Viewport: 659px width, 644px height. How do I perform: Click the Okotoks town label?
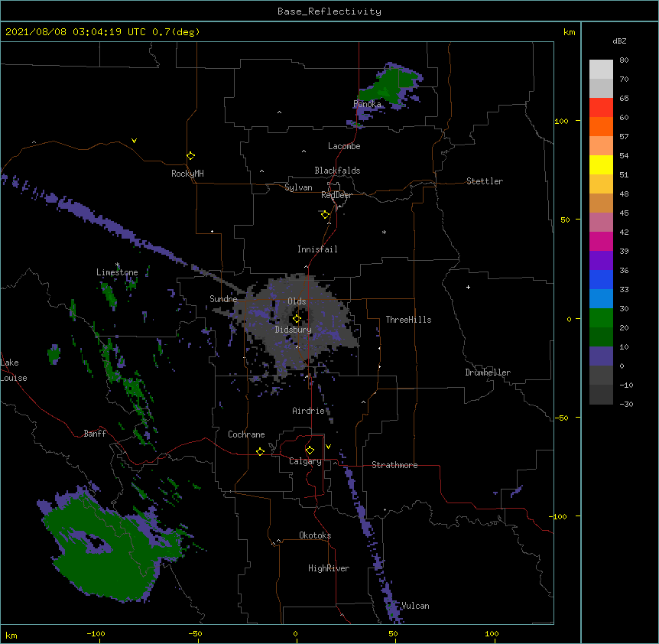[315, 535]
